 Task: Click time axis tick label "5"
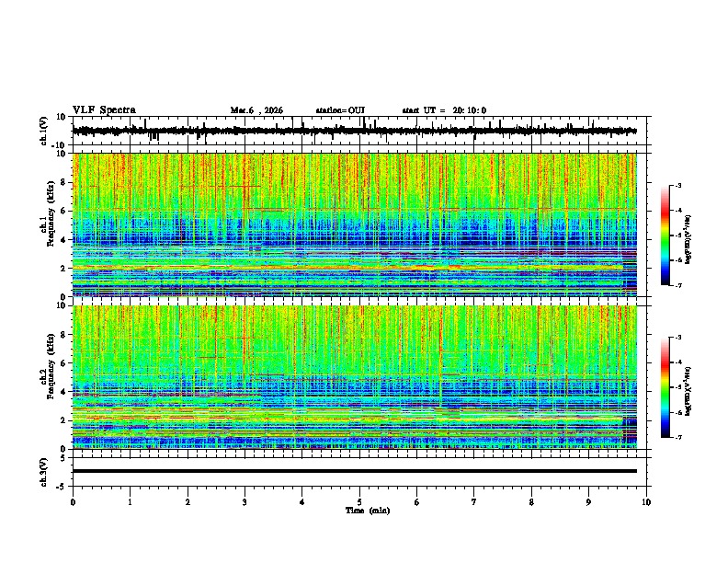pyautogui.click(x=359, y=502)
